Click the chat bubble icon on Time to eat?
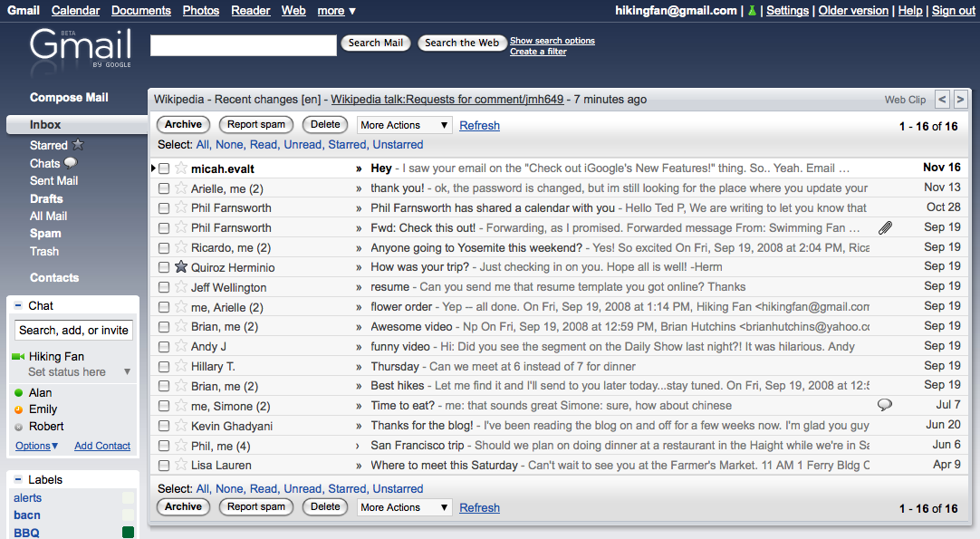 point(884,405)
